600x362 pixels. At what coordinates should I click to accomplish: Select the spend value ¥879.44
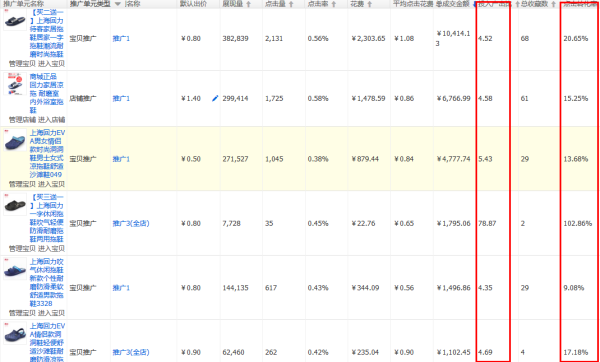pyautogui.click(x=365, y=159)
